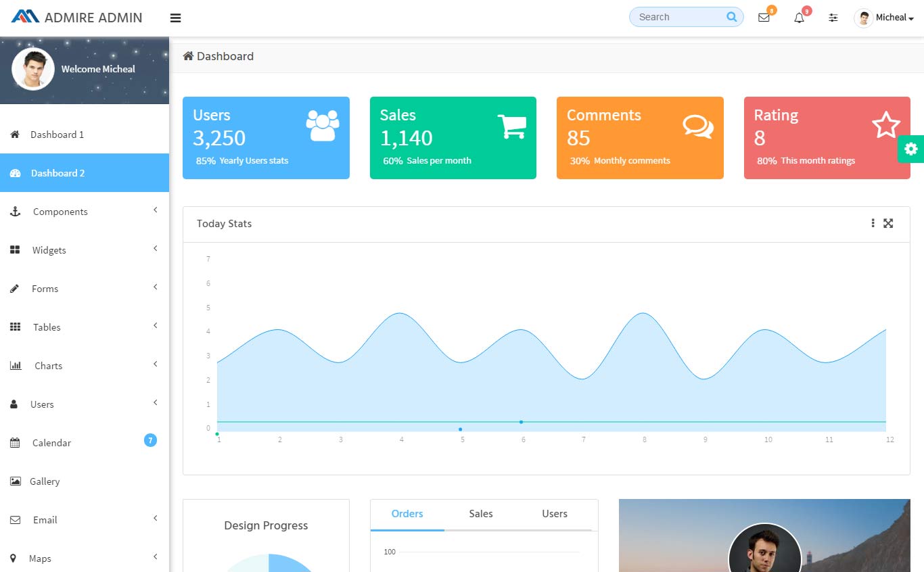Click the Comments card speech bubbles icon

698,126
